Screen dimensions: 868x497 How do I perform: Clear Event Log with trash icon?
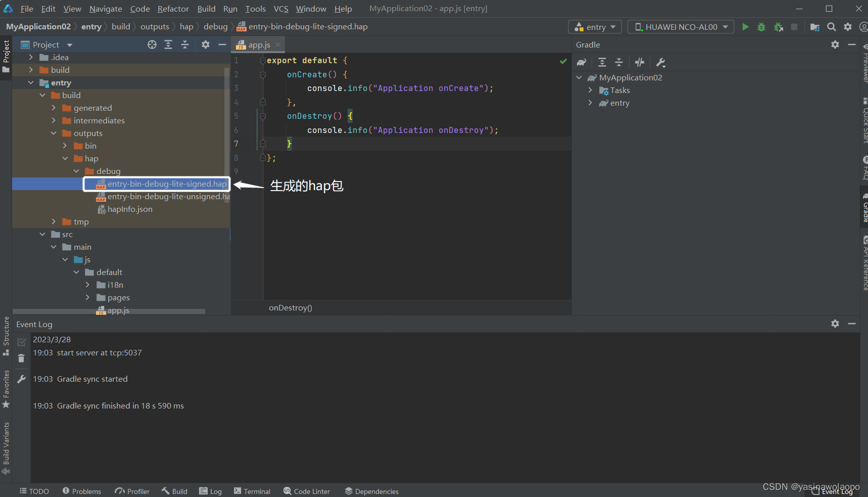tap(21, 358)
